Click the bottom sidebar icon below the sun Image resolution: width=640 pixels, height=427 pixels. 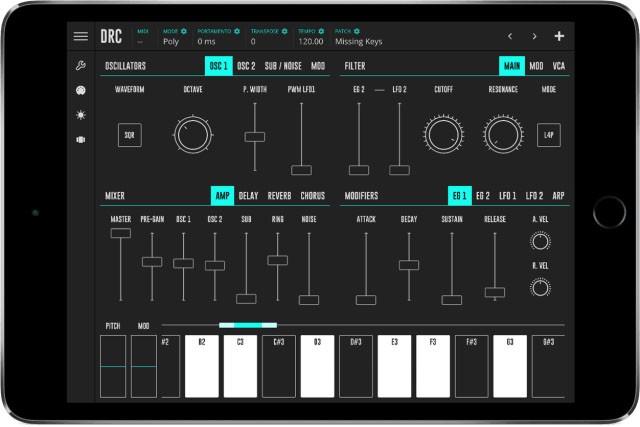click(x=81, y=139)
